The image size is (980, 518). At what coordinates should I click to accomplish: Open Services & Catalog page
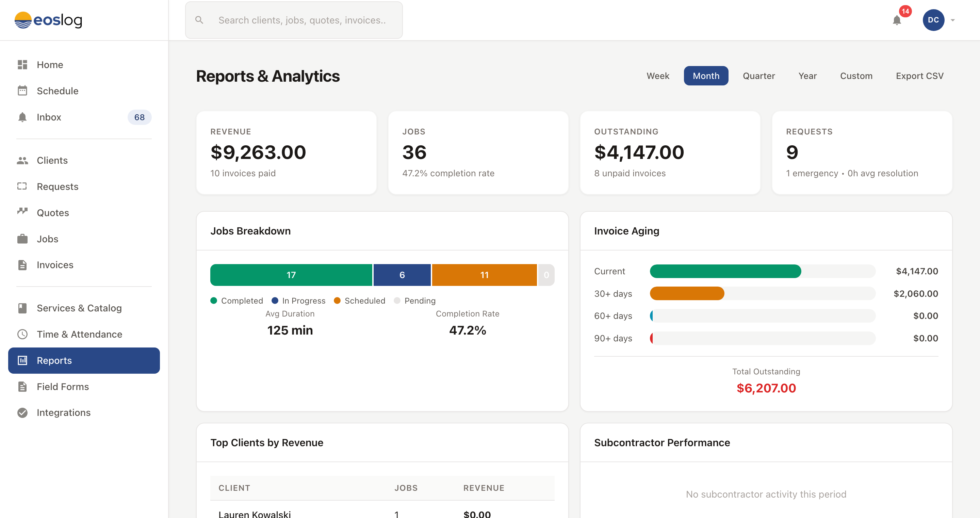click(84, 308)
